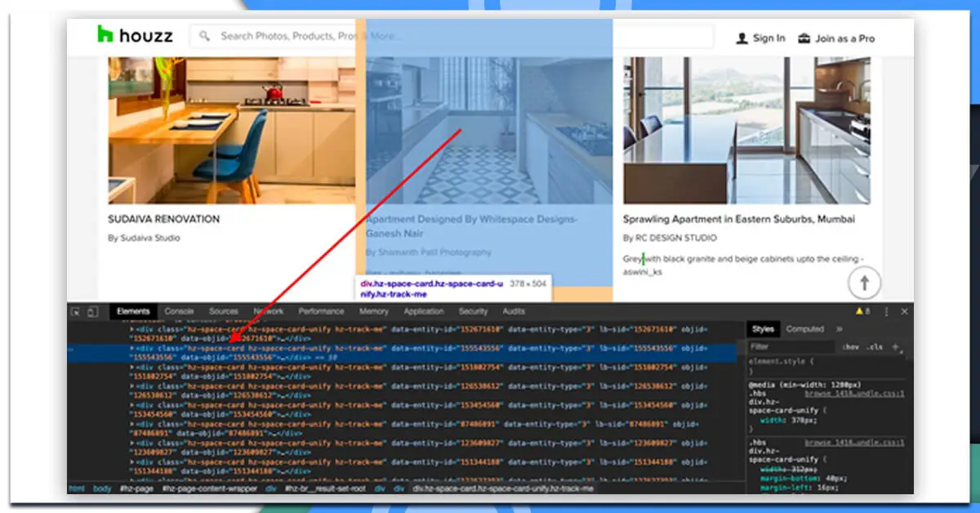Switch to the Console tab
Screen dimensions: 980x513
(179, 311)
